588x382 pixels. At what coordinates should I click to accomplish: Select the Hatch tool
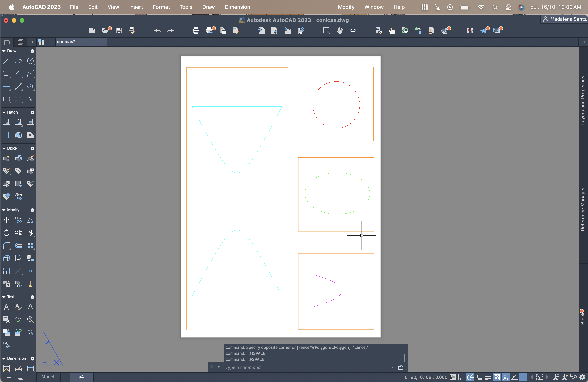(x=6, y=122)
